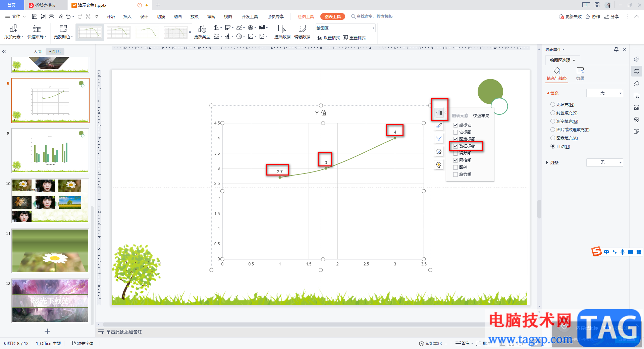Open Quick Layout (快速布局) in ribbon
Screen dimensions: 644x349
click(x=37, y=32)
